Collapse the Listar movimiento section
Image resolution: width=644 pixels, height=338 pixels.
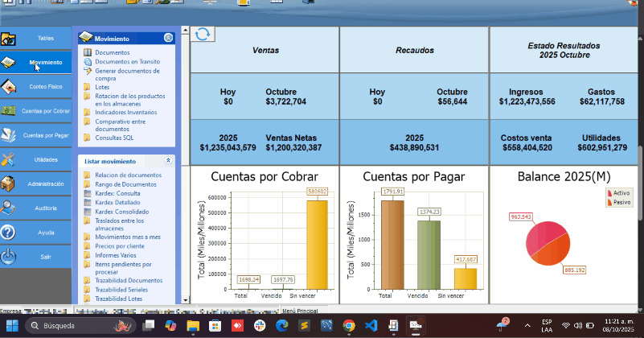[x=168, y=161]
